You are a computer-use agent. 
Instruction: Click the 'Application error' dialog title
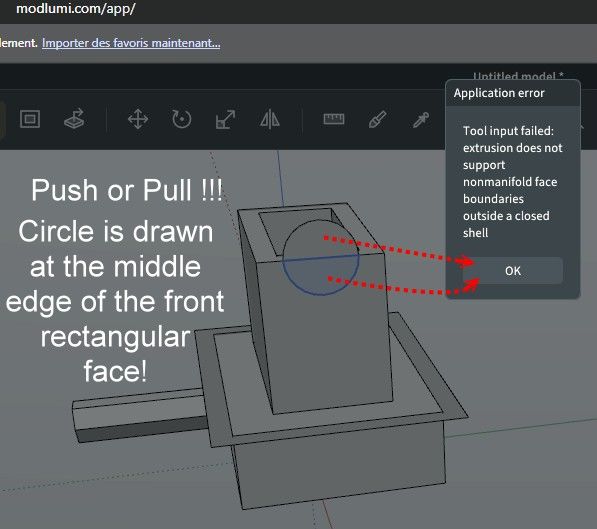[x=499, y=93]
